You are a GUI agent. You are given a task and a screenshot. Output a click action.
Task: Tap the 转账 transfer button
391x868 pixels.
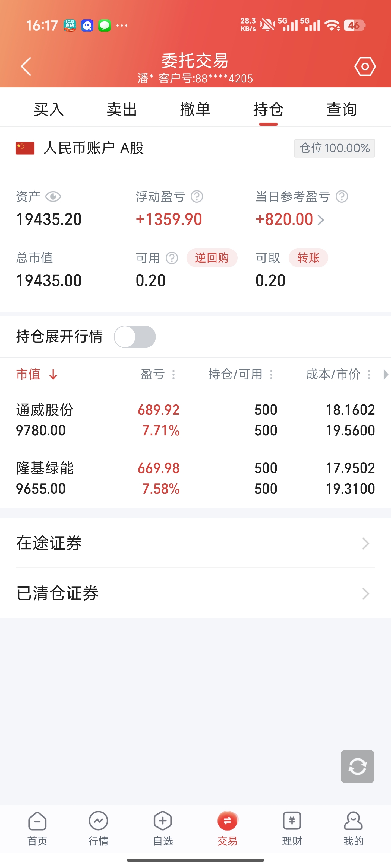pos(308,258)
